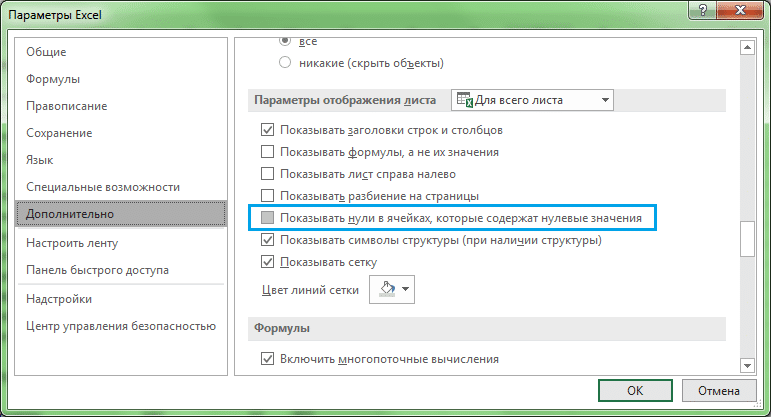Screen dimensions: 771x417
Task: Enable 'Показывать формулы, а не их значения'
Action: (x=267, y=152)
